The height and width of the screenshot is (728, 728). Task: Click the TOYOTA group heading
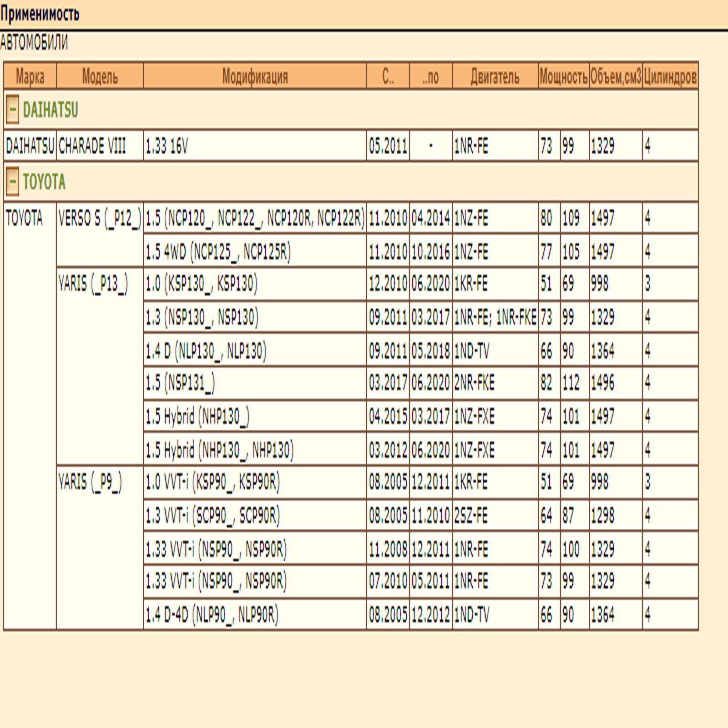point(44,182)
